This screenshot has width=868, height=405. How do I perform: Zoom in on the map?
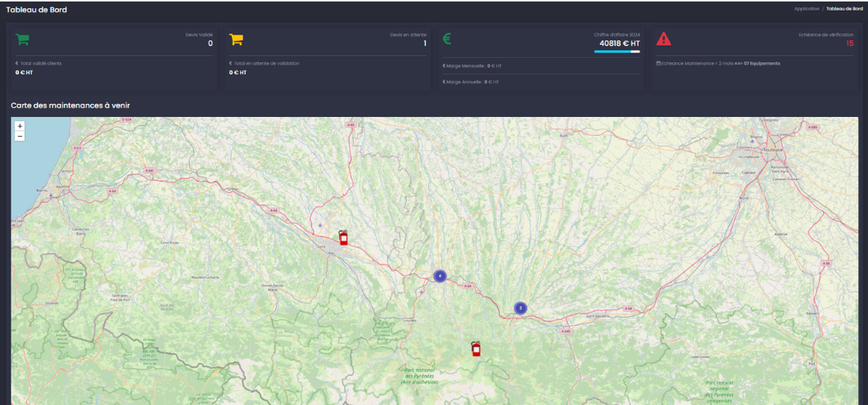coord(20,126)
